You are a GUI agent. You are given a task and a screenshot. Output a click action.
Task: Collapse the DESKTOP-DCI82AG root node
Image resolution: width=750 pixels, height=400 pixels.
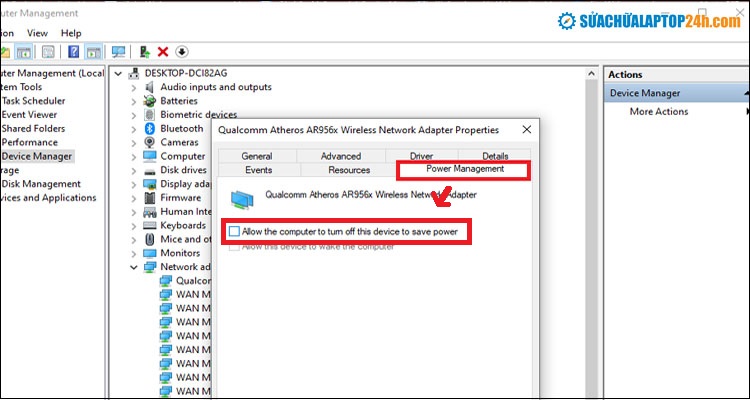click(x=120, y=74)
